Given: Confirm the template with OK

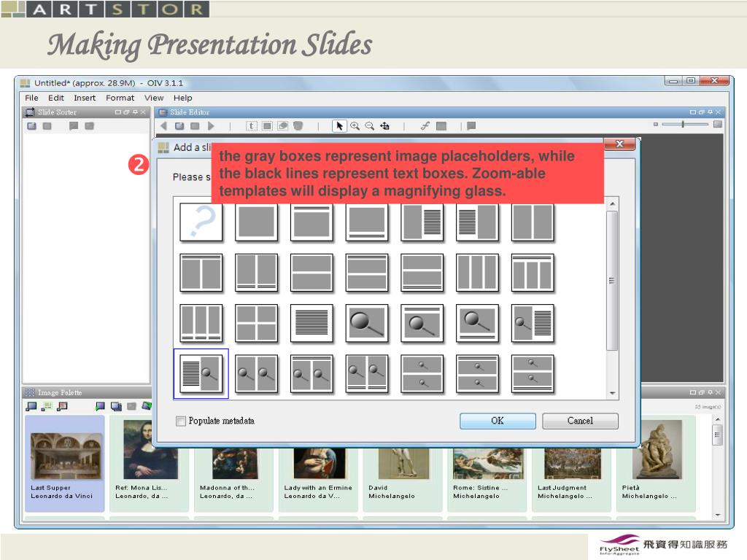Looking at the screenshot, I should [498, 421].
